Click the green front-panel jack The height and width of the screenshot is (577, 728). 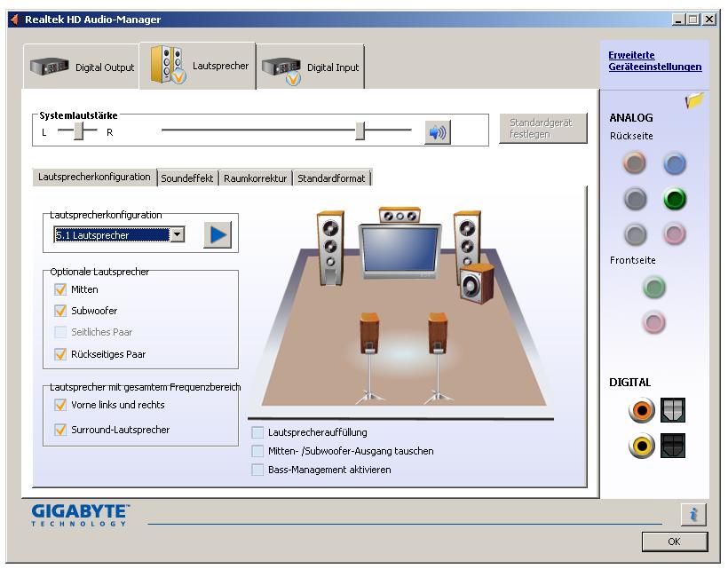(654, 288)
